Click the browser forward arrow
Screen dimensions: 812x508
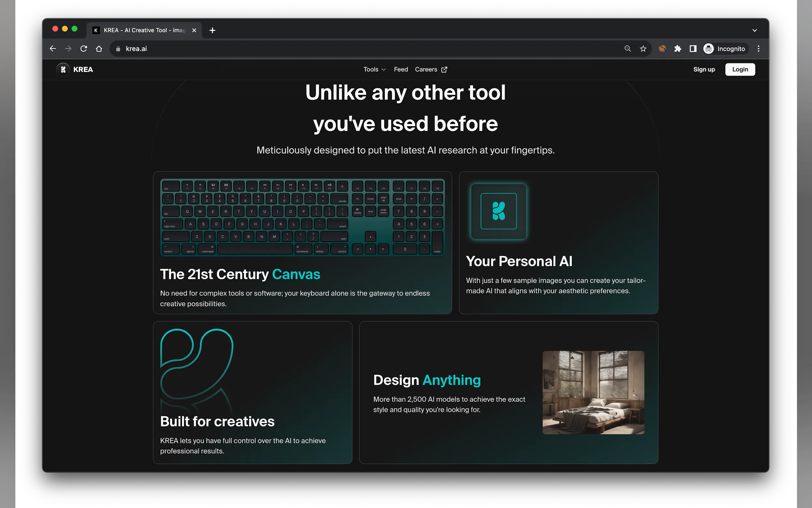[68, 49]
